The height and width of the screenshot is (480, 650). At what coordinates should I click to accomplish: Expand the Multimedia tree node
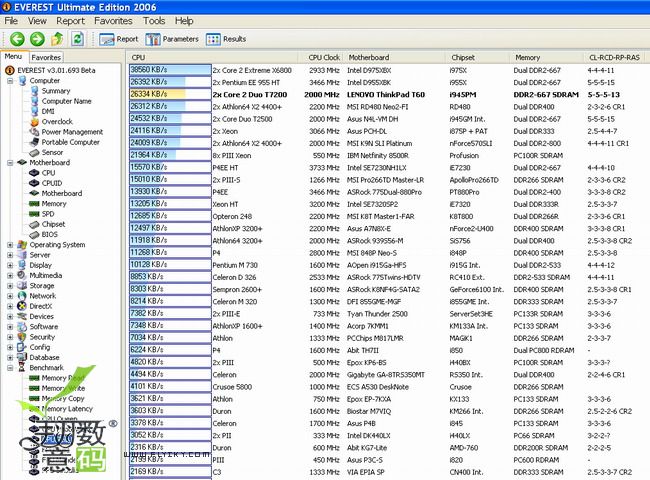pyautogui.click(x=10, y=276)
